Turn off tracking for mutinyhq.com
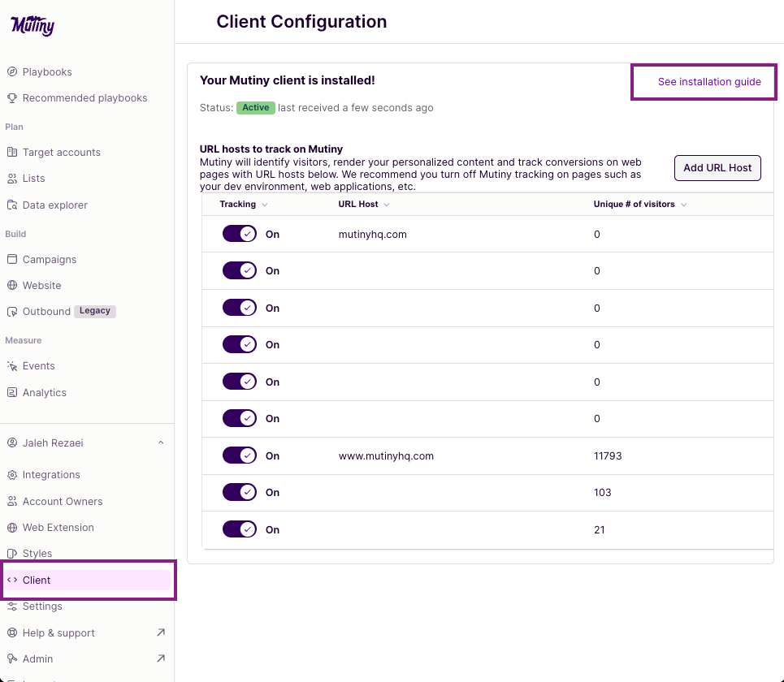This screenshot has height=682, width=784. (x=240, y=234)
